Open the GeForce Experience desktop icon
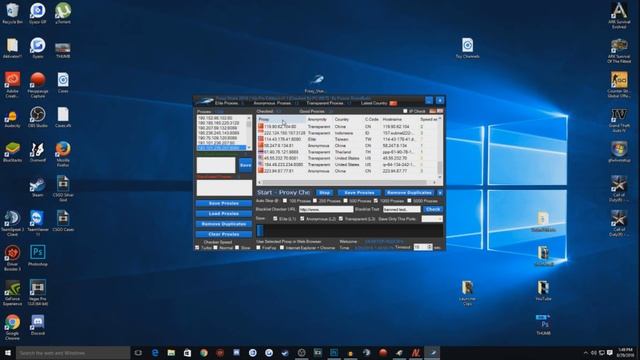The height and width of the screenshot is (360, 640). pos(12,292)
